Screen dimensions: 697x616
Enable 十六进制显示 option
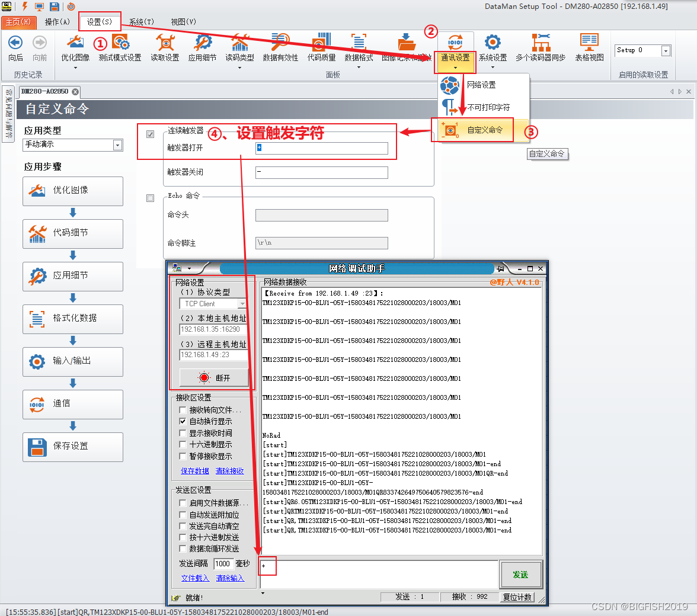click(x=184, y=445)
